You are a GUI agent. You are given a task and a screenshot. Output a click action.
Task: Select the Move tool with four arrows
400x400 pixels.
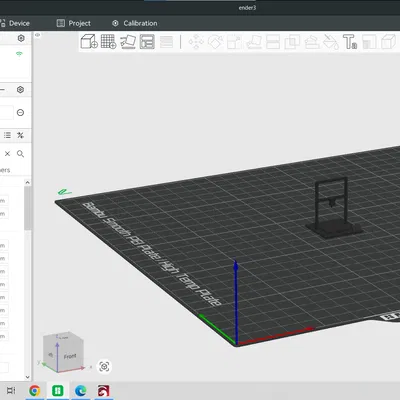pos(196,42)
